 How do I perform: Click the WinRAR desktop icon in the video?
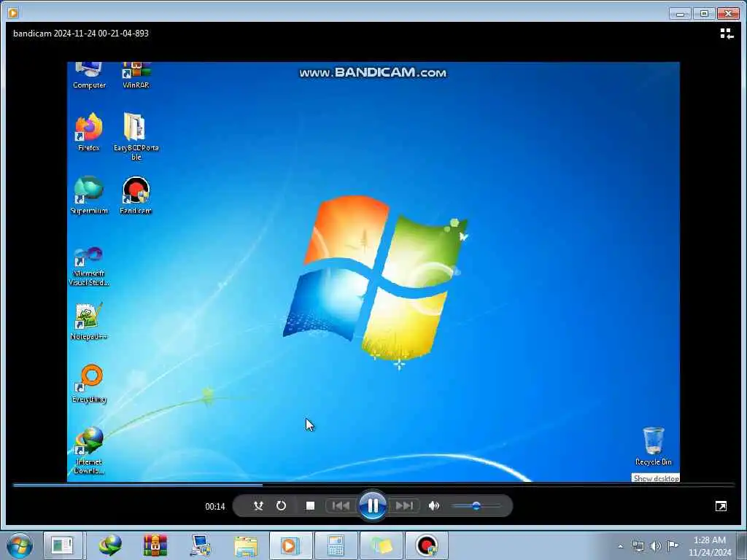point(136,75)
